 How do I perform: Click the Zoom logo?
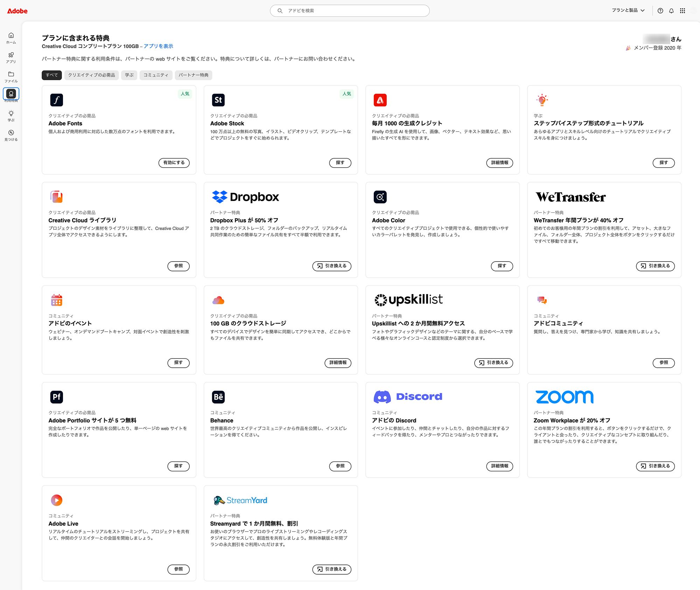[564, 397]
